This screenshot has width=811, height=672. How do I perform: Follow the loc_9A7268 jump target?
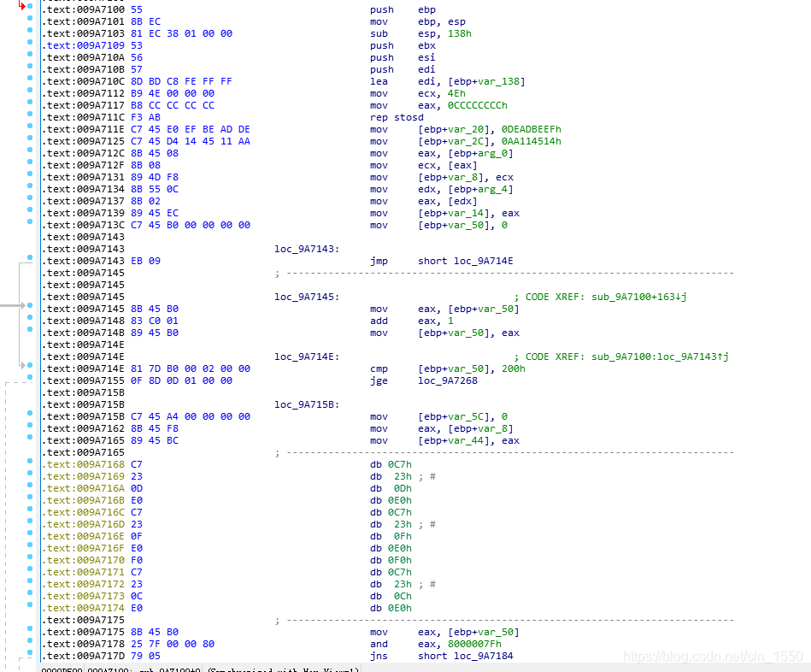pyautogui.click(x=448, y=380)
